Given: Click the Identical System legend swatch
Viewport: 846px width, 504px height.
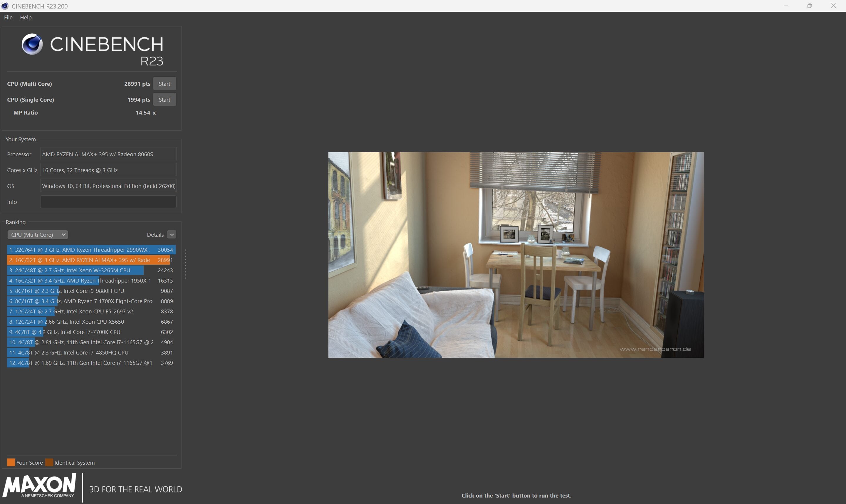Looking at the screenshot, I should (x=49, y=462).
